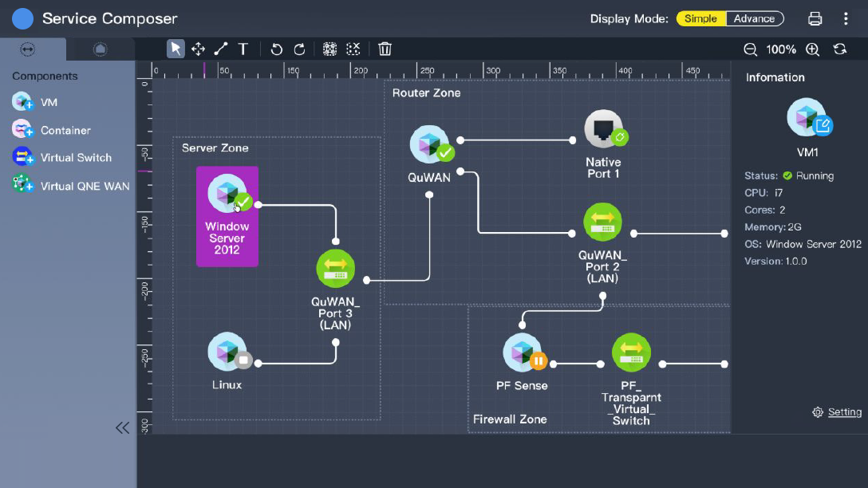The width and height of the screenshot is (868, 488).
Task: Set display mode to Simple
Action: [701, 18]
